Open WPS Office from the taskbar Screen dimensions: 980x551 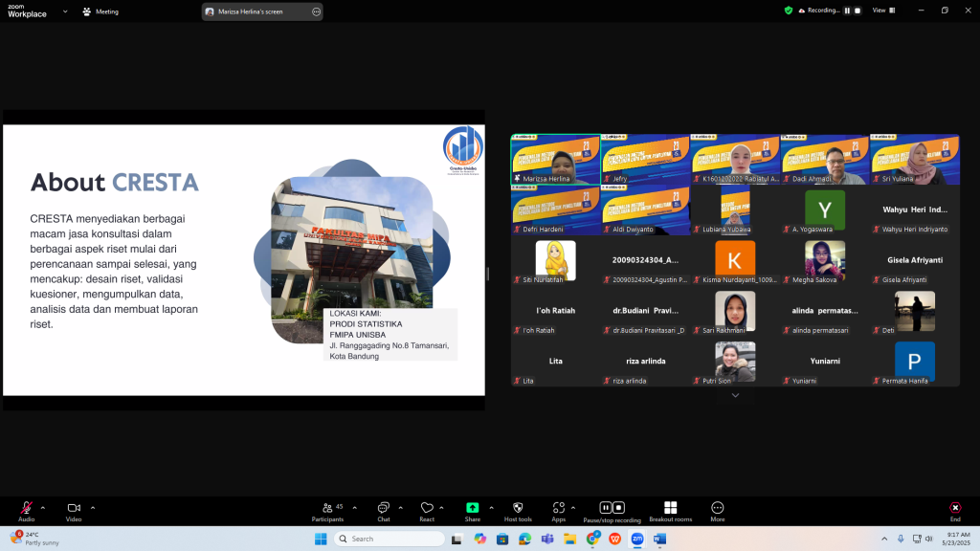point(615,539)
